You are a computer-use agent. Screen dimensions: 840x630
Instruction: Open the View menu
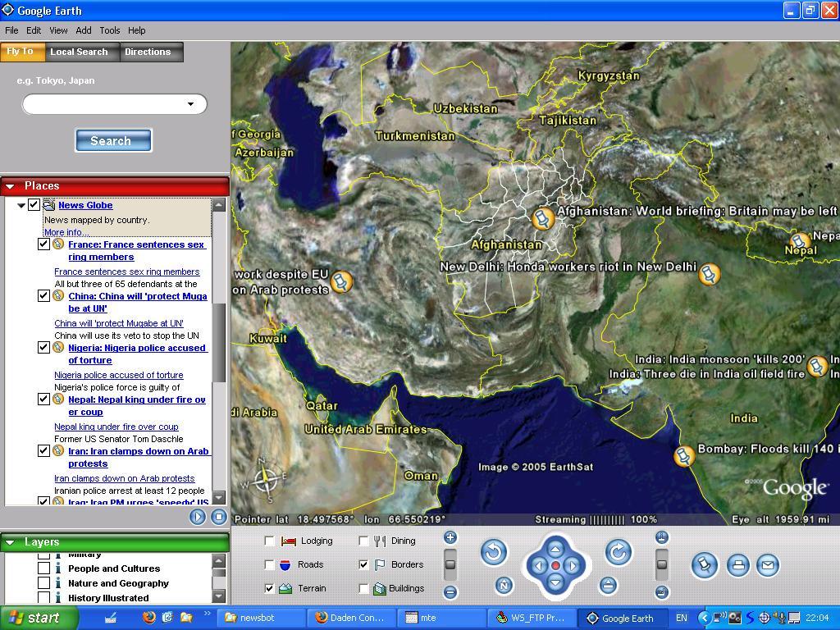pyautogui.click(x=58, y=30)
